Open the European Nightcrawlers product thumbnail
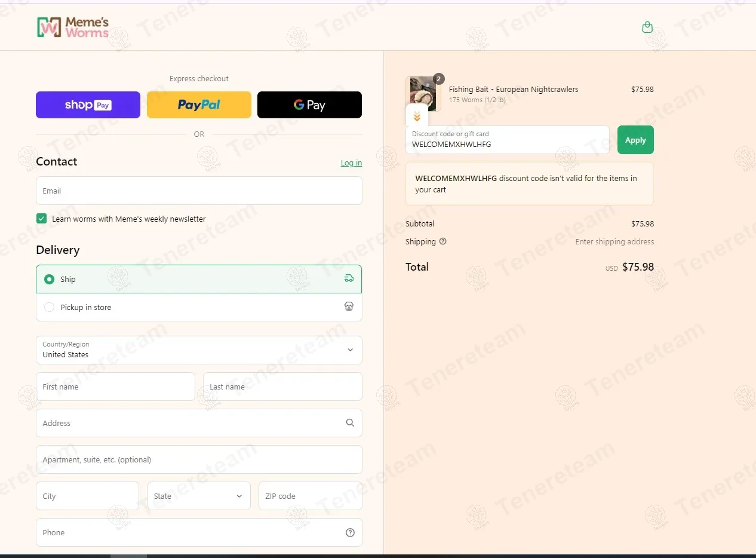This screenshot has width=756, height=558. [423, 94]
